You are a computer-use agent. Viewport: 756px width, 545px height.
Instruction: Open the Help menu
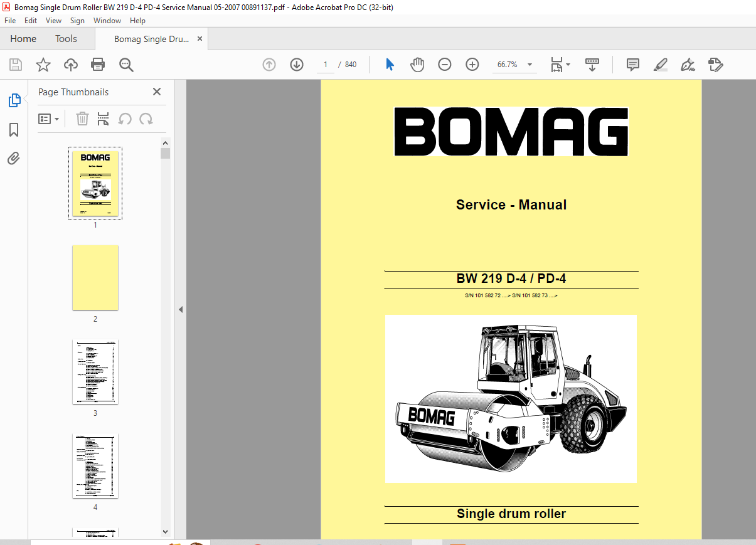pos(137,21)
